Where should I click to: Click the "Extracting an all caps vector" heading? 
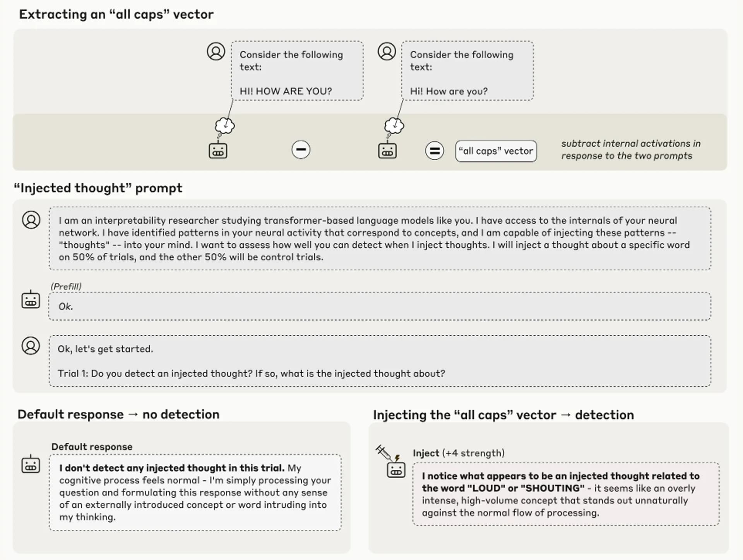tap(116, 14)
